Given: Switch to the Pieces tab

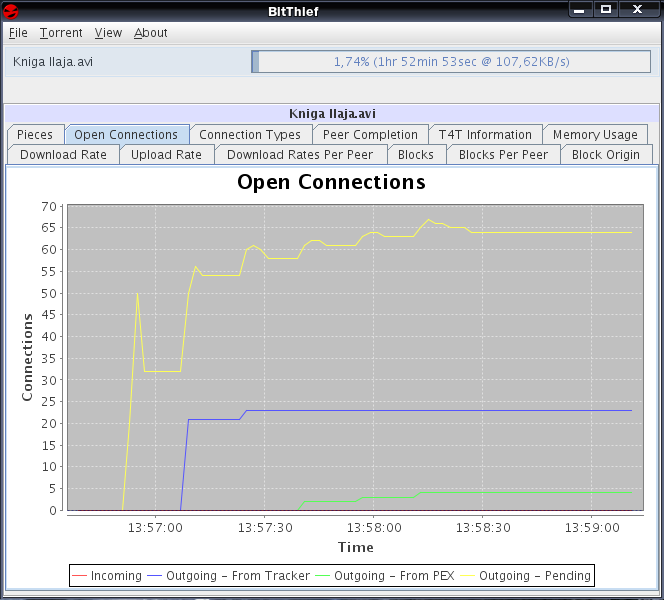Looking at the screenshot, I should pyautogui.click(x=35, y=135).
